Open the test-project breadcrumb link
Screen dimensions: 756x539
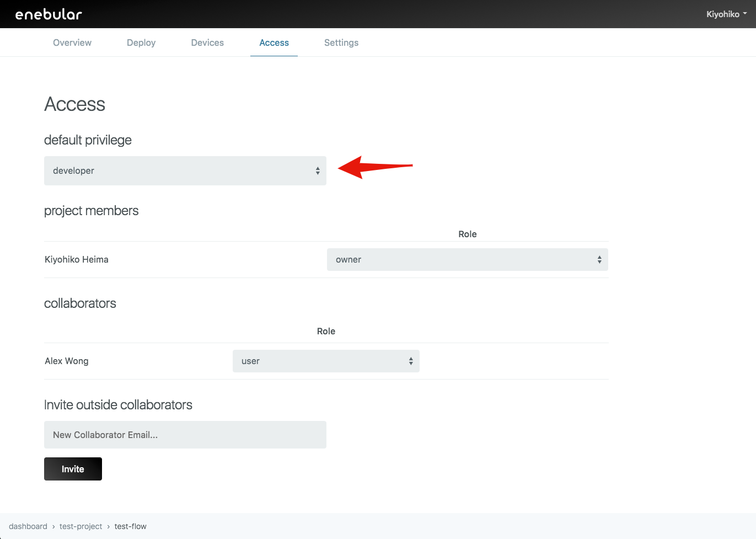[81, 526]
